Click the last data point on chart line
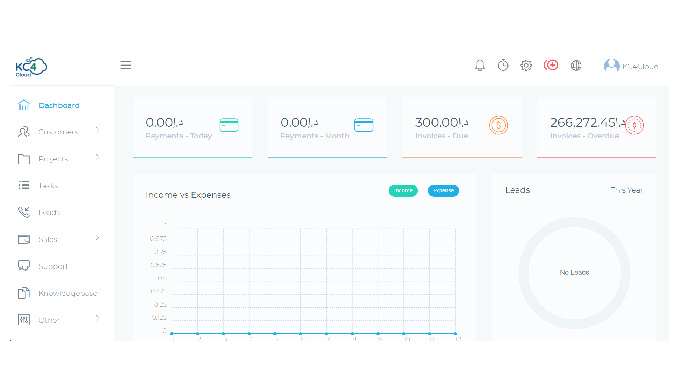The height and width of the screenshot is (390, 680). (455, 334)
